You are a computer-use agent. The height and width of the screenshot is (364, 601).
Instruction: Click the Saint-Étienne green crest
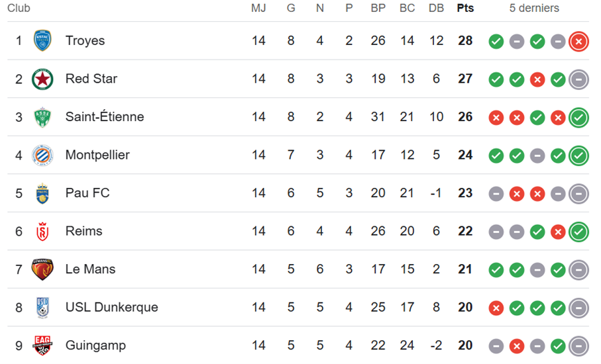(42, 117)
